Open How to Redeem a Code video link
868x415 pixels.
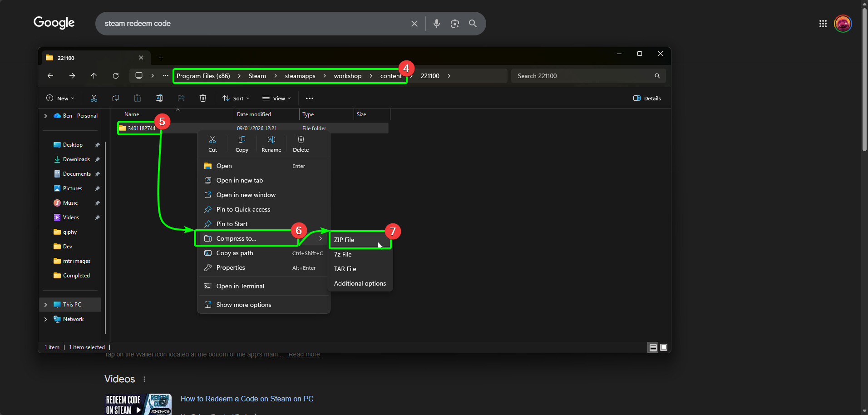tap(247, 399)
